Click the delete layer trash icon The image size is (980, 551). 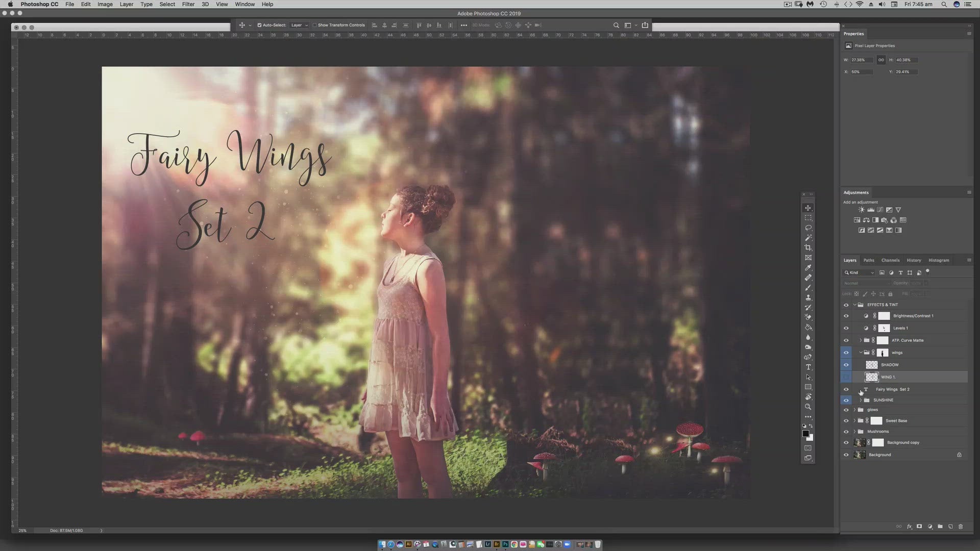click(x=961, y=527)
